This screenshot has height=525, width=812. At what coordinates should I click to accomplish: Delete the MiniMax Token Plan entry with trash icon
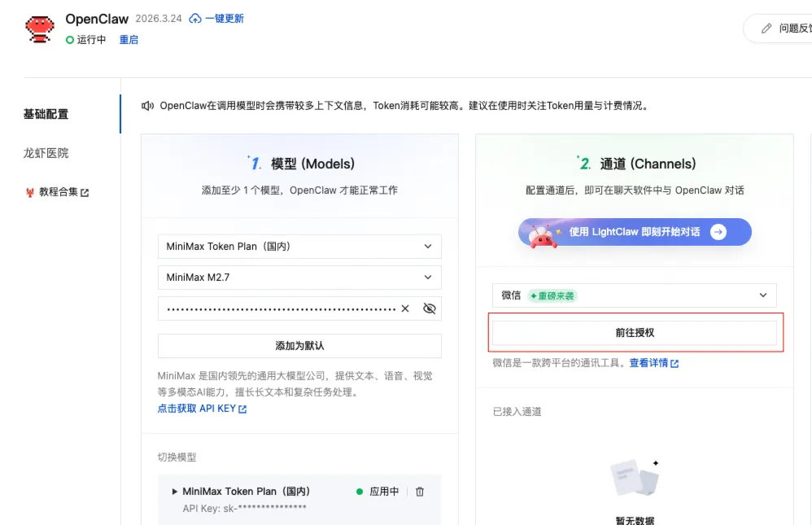[x=420, y=492]
